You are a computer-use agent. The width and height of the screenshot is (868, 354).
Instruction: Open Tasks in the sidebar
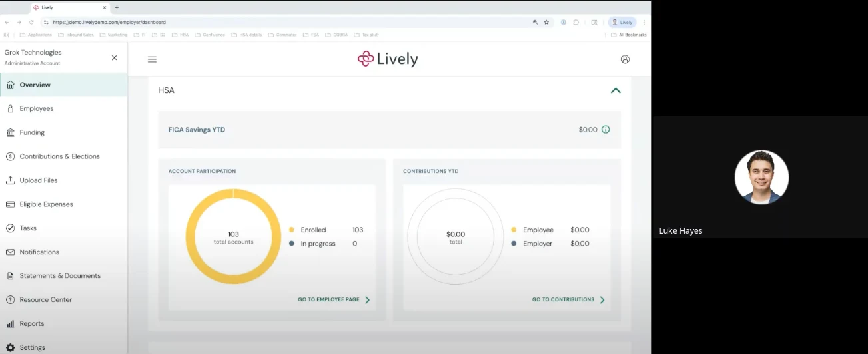28,228
